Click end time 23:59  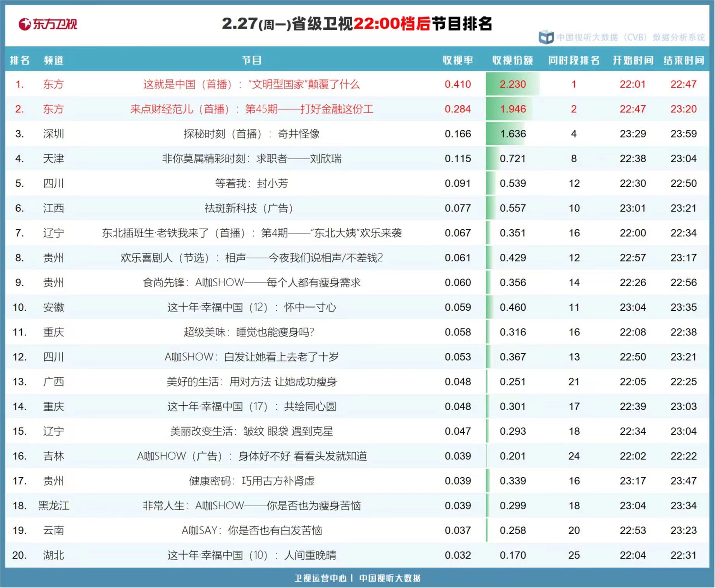[x=684, y=134]
